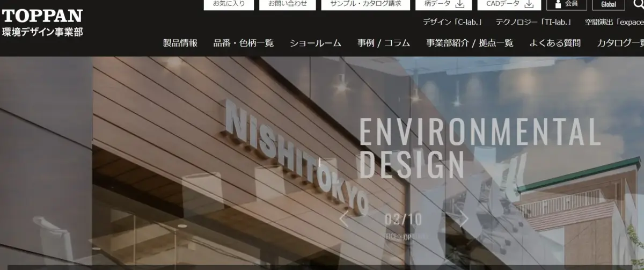Screen dimensions: 644x270
Task: Open the テクノロジー「TI-lab.」 link
Action: (x=533, y=23)
